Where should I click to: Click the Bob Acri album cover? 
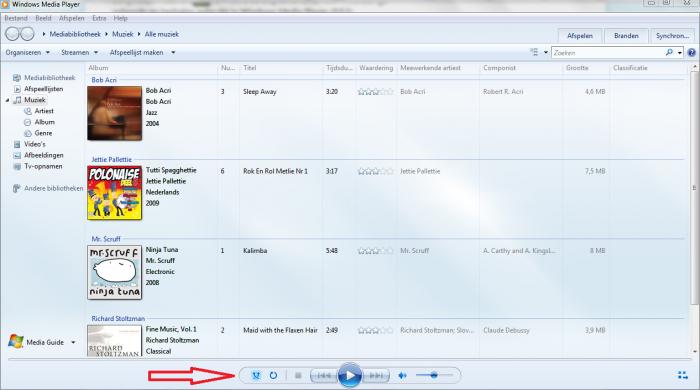pos(114,113)
